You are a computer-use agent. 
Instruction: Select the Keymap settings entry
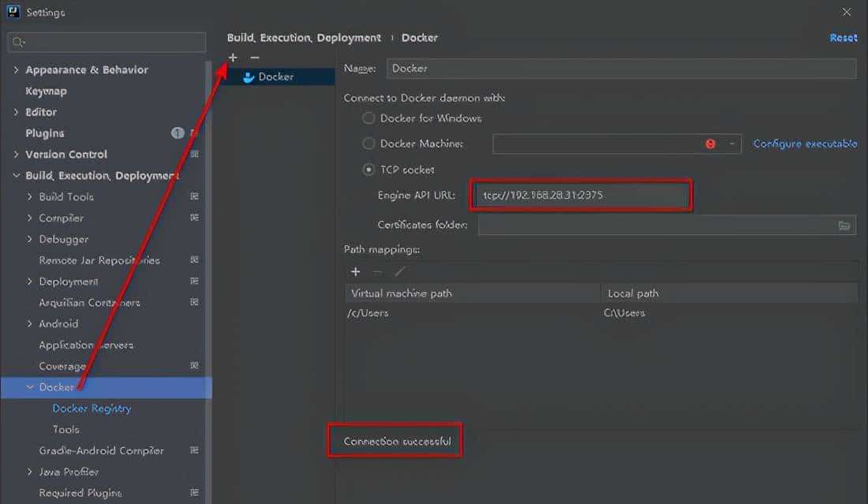click(45, 91)
